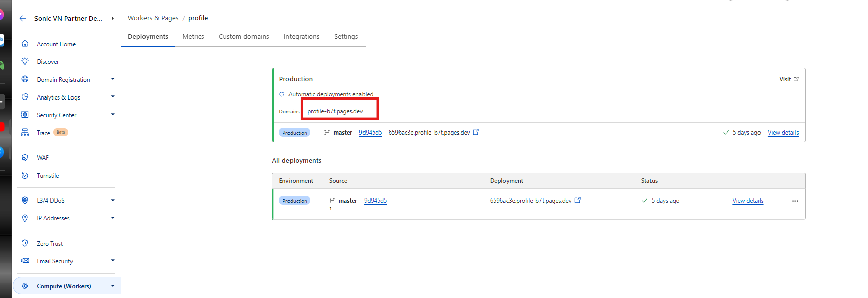Expand the Analytics & Logs section
Screen dimensions: 868x298
tap(113, 97)
